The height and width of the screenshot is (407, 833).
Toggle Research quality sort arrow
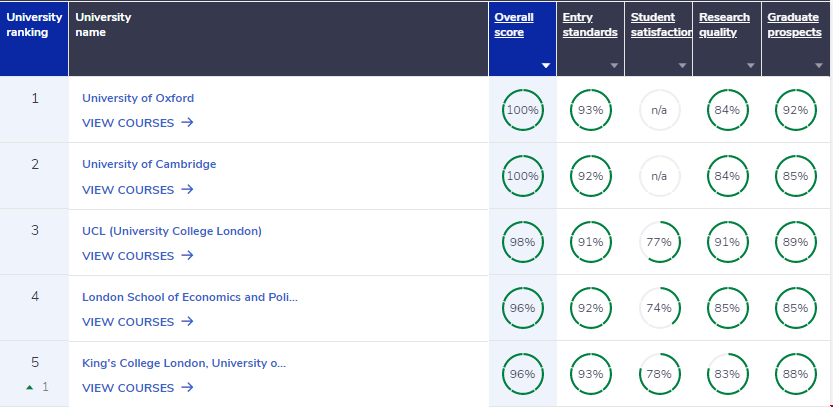(750, 66)
